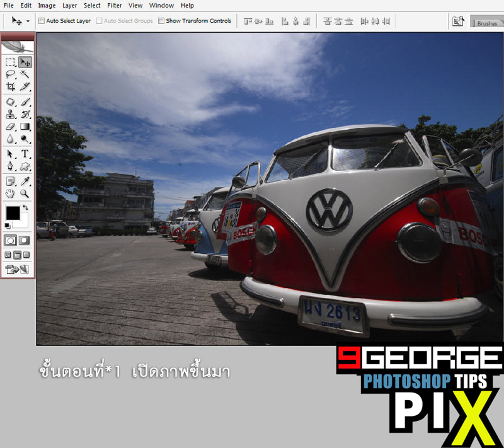The image size is (504, 448).
Task: Distribute bottom edges of layers
Action: click(x=349, y=21)
